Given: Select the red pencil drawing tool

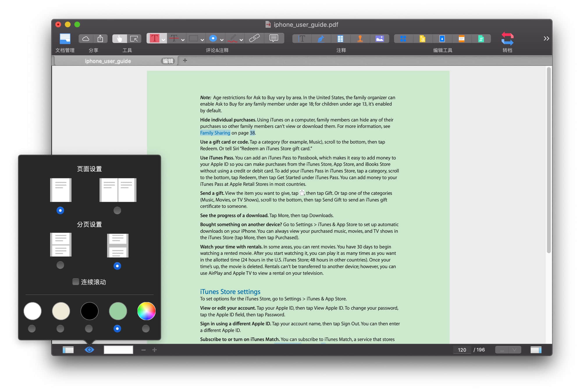Looking at the screenshot, I should pos(232,39).
